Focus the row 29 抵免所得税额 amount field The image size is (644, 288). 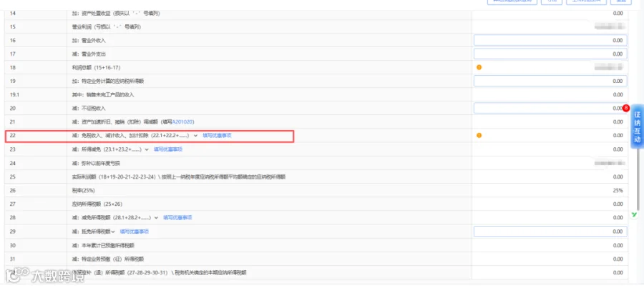tap(550, 232)
